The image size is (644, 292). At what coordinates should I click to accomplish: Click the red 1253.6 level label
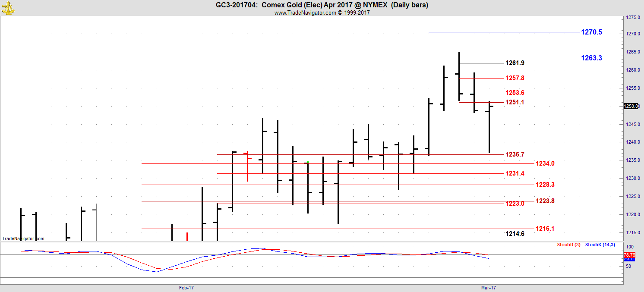(x=516, y=93)
